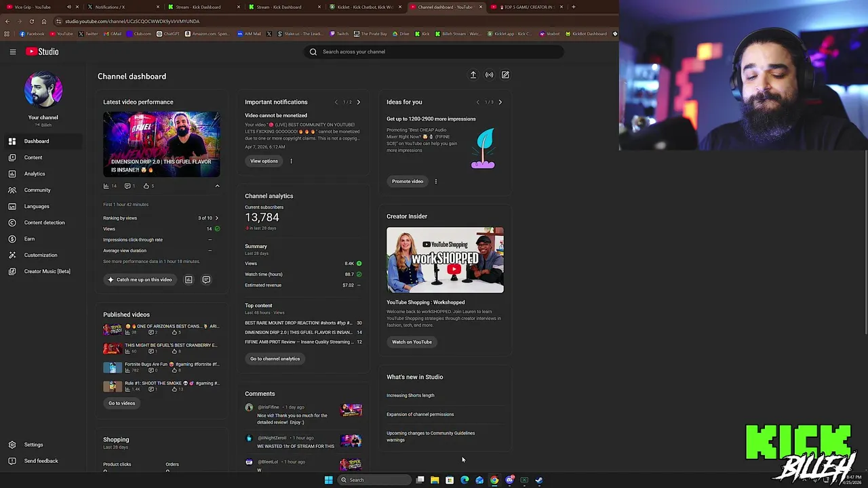Click Catch me up on this video
This screenshot has width=868, height=488.
pyautogui.click(x=140, y=279)
